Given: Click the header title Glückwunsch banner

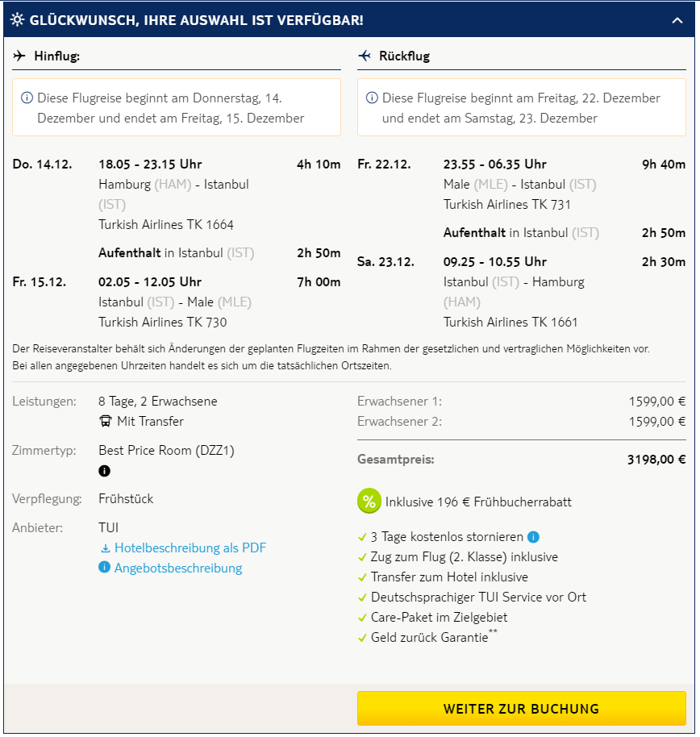Looking at the screenshot, I should pos(196,20).
